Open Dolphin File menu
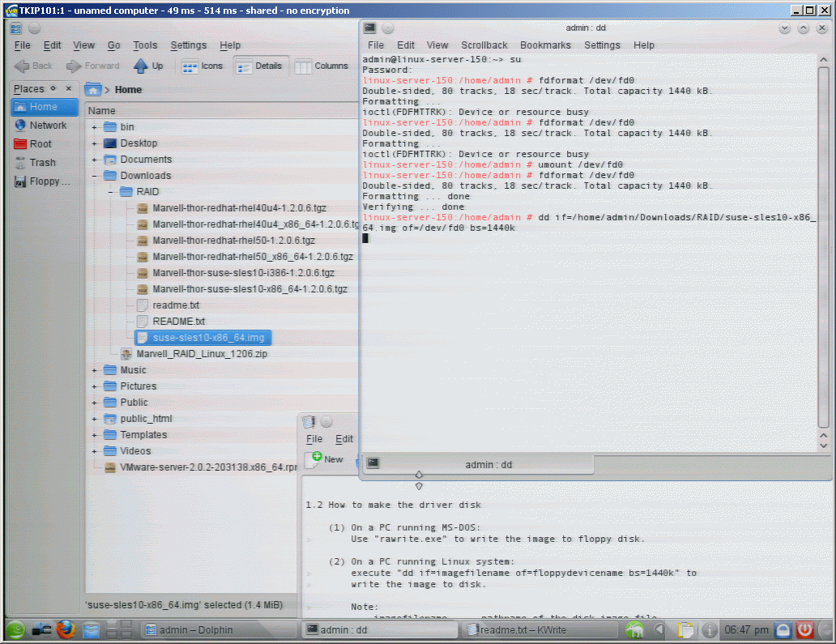Screen dimensions: 836x644 (22, 45)
